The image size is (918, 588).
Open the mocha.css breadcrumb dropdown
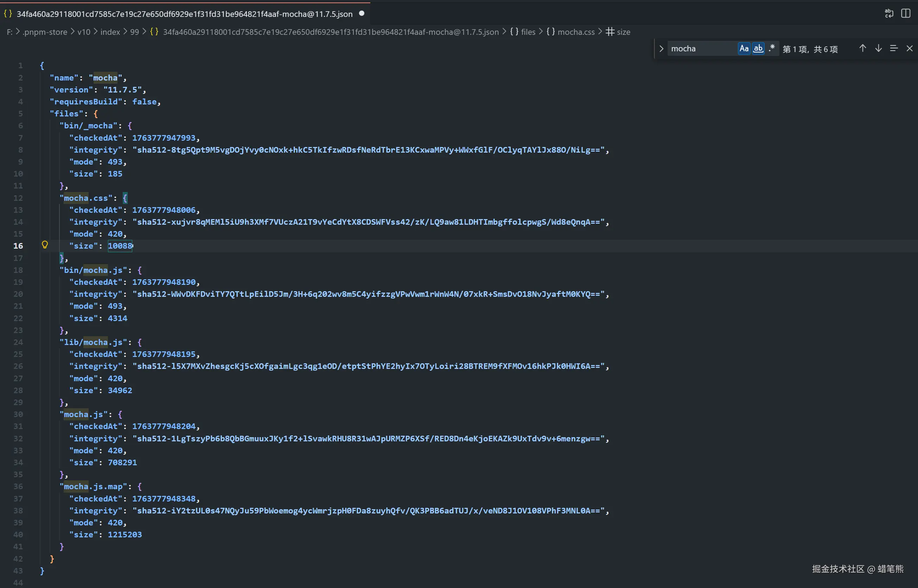click(x=575, y=32)
